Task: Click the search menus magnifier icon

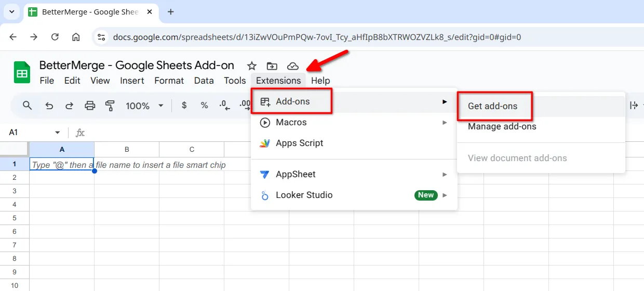Action: 28,105
